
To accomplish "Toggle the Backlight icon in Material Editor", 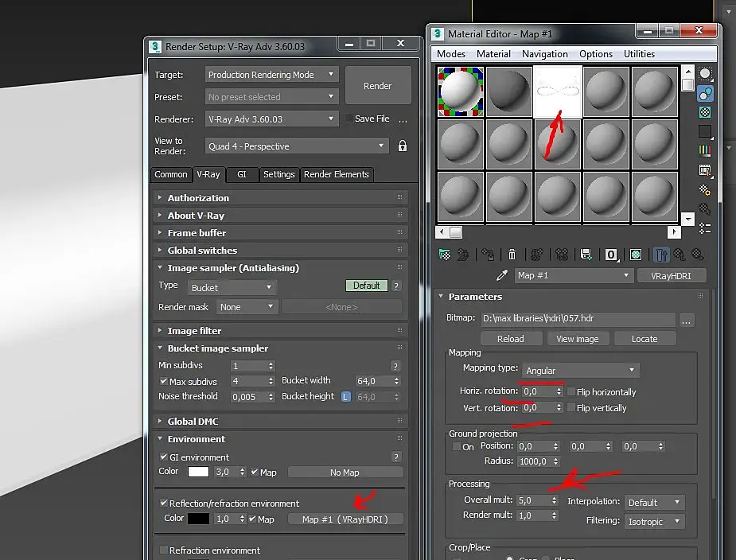I will tap(705, 93).
